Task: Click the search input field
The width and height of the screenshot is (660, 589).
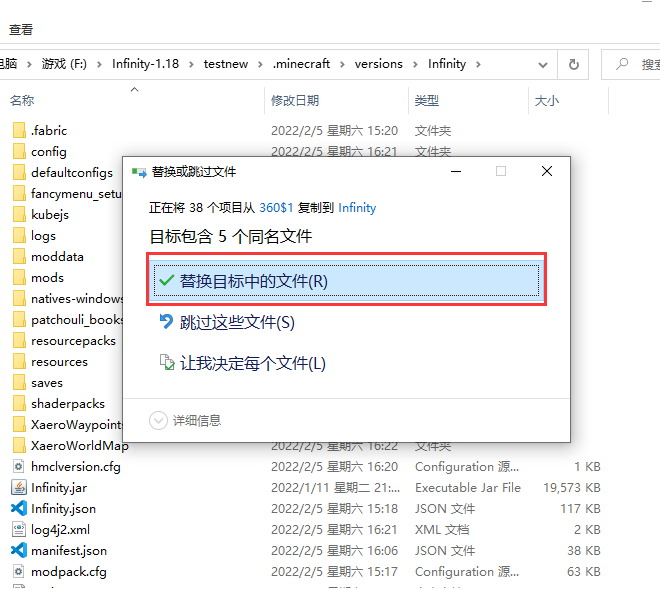Action: [631, 64]
